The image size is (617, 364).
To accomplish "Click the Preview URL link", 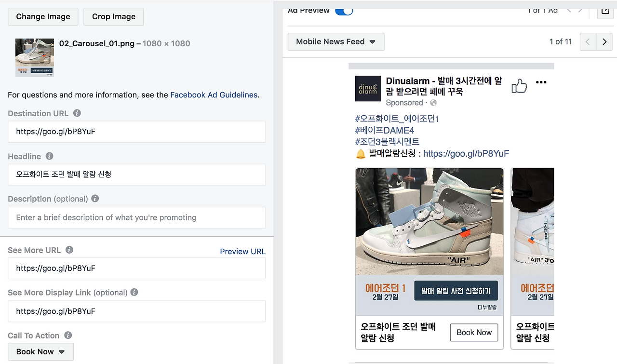I will [x=242, y=251].
